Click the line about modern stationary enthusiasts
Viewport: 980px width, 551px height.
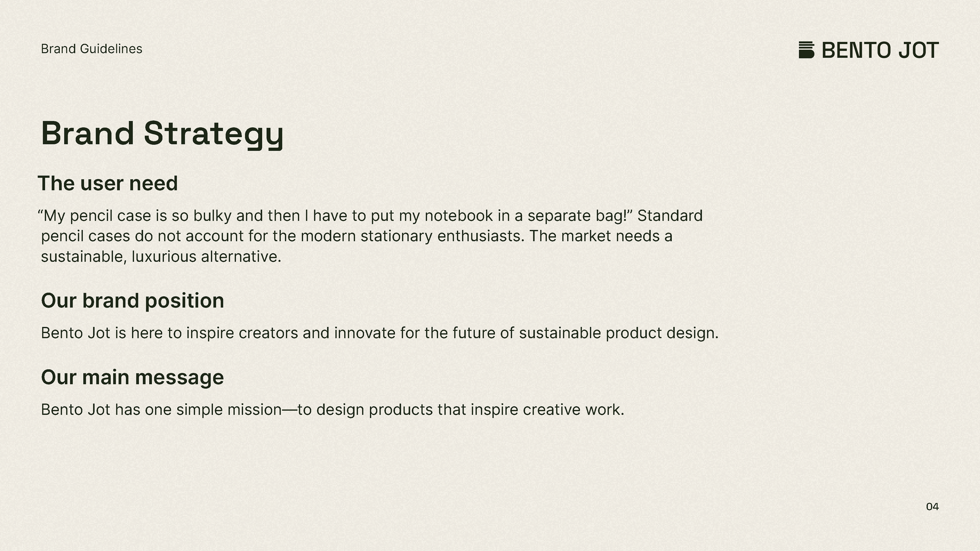click(x=357, y=236)
